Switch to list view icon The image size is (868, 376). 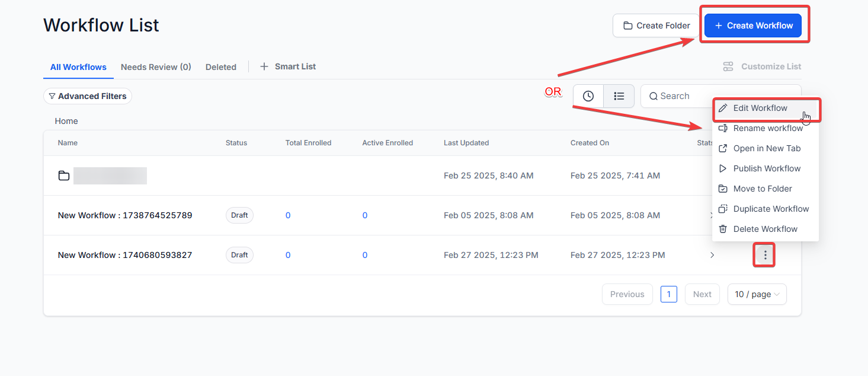click(619, 96)
